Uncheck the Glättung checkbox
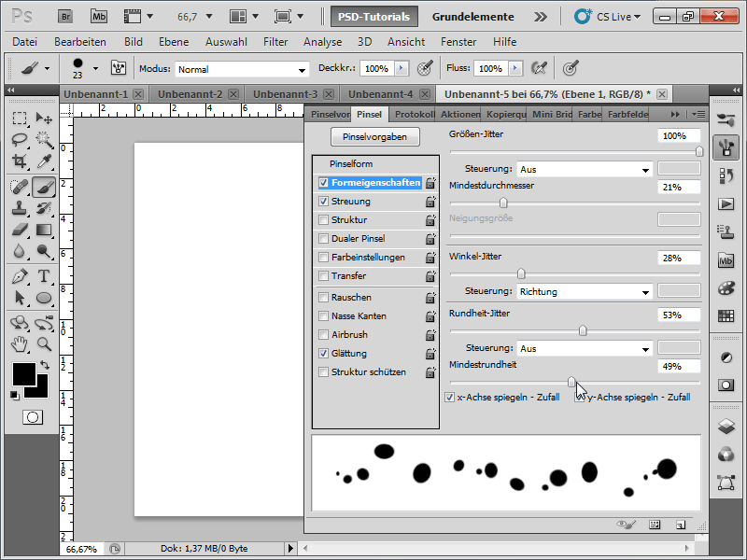 point(323,354)
